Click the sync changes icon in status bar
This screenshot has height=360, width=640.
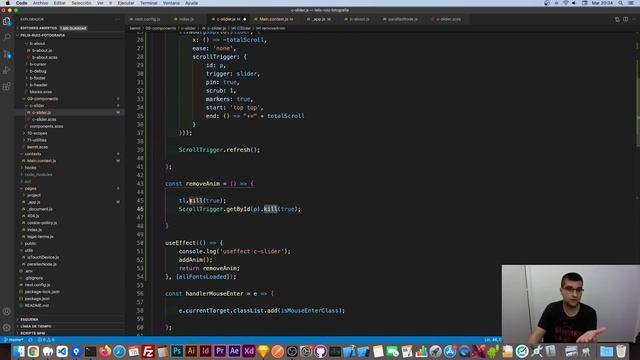(x=31, y=340)
